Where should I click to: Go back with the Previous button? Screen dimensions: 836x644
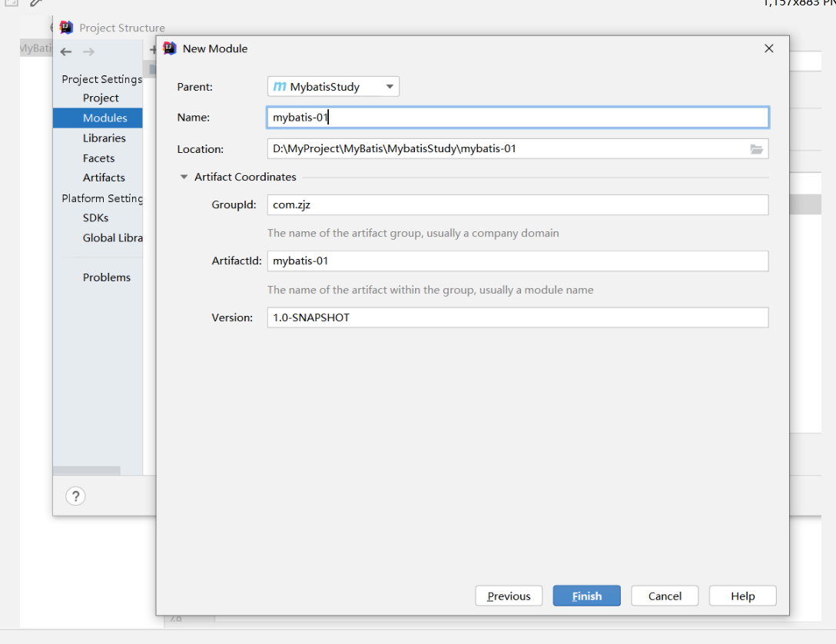tap(509, 596)
